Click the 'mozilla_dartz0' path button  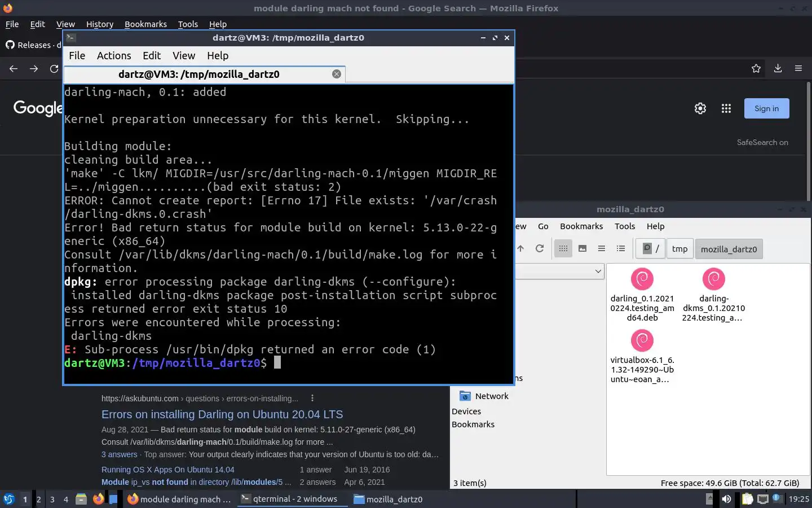729,249
